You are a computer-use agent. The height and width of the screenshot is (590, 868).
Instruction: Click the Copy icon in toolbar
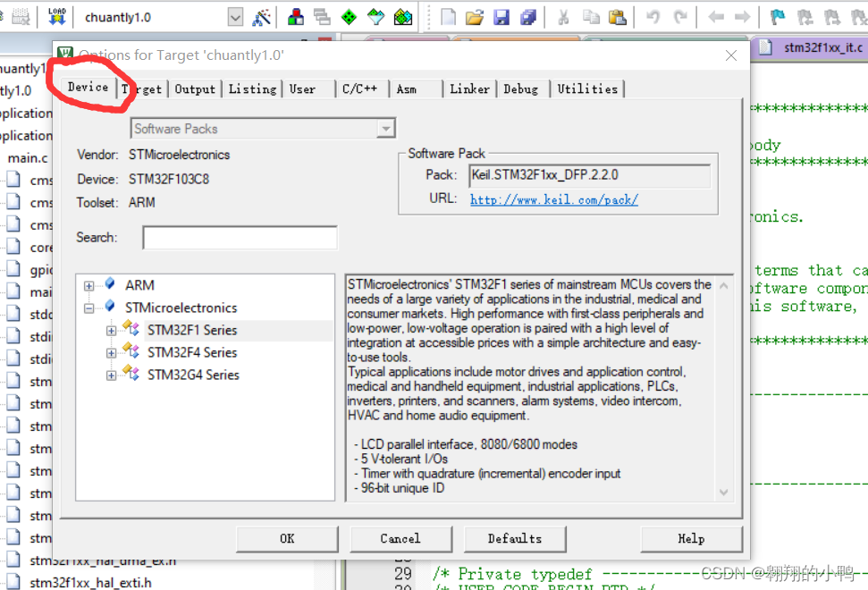pos(591,17)
